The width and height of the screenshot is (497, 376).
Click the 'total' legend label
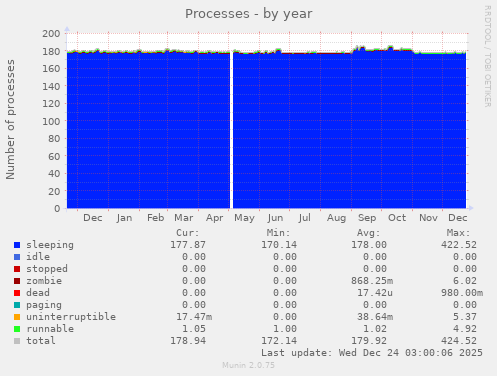(41, 341)
